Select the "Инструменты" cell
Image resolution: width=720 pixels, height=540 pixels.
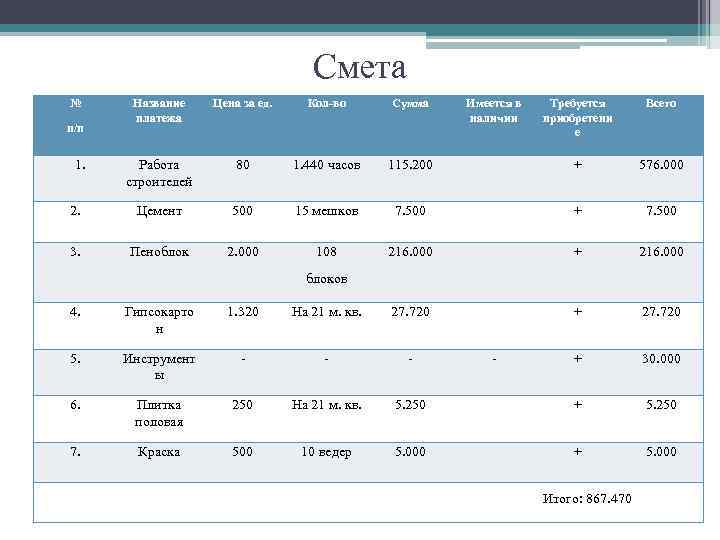pos(159,367)
